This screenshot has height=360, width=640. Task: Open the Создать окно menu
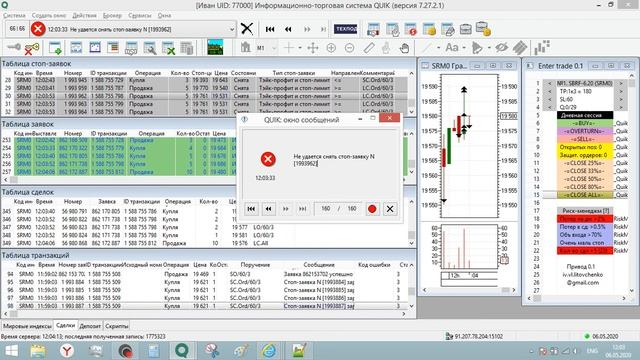click(x=49, y=16)
